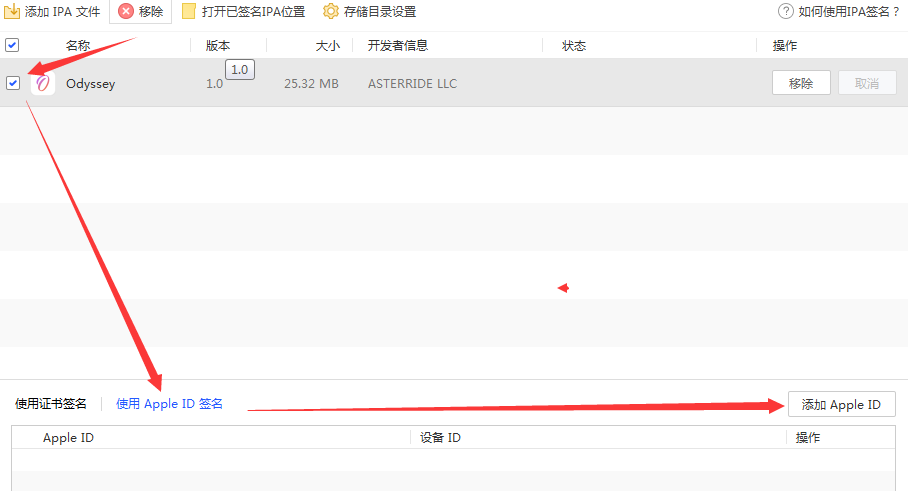Click the Add IPA file download icon
Image resolution: width=908 pixels, height=491 pixels.
(12, 11)
